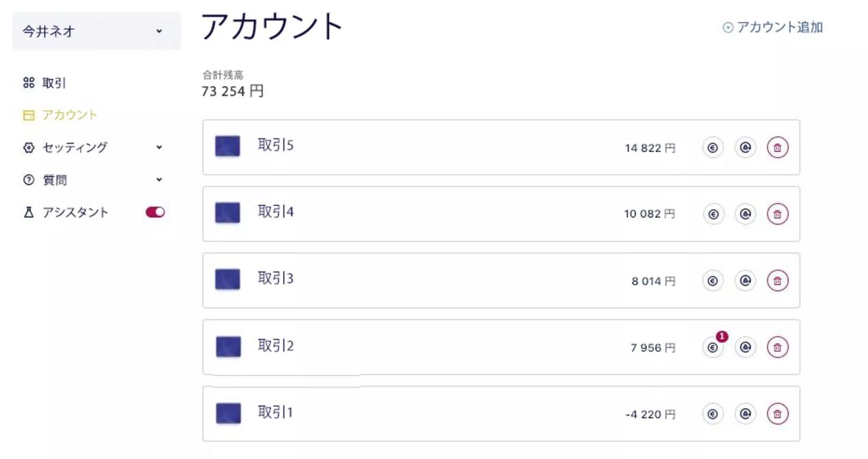This screenshot has height=459, width=868.
Task: Click the trash icon for 取引1
Action: pyautogui.click(x=777, y=414)
